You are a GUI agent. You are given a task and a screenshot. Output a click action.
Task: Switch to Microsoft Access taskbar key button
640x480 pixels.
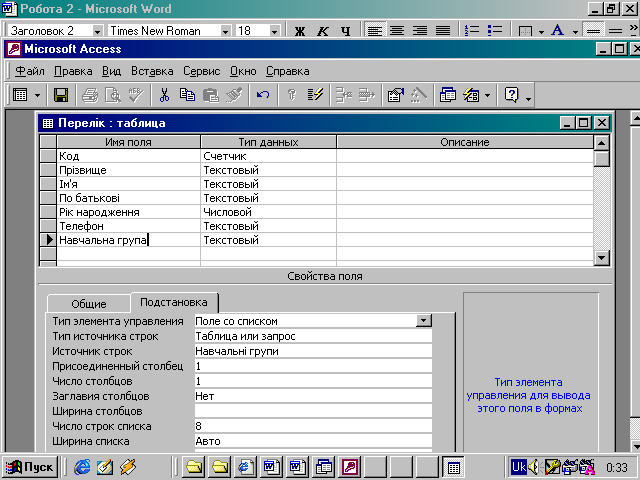(349, 467)
